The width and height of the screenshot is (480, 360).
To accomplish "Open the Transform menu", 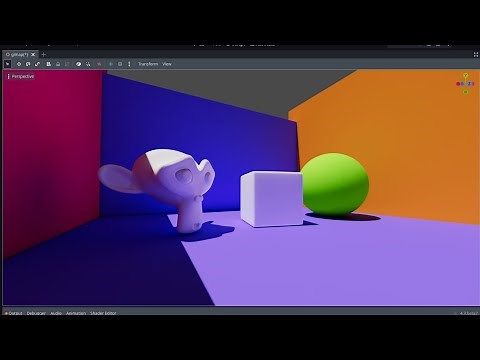I will pyautogui.click(x=148, y=64).
